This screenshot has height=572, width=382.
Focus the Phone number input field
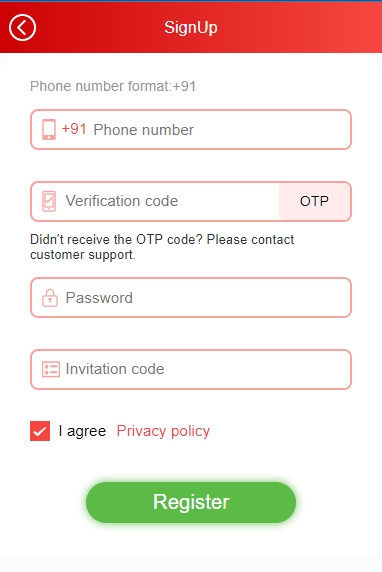pyautogui.click(x=191, y=130)
